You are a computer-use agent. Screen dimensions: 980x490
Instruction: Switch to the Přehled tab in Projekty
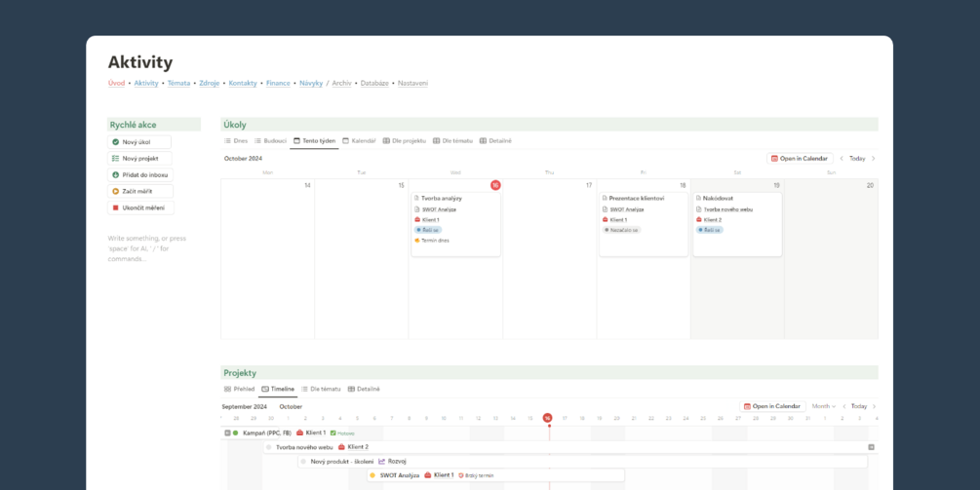(239, 389)
